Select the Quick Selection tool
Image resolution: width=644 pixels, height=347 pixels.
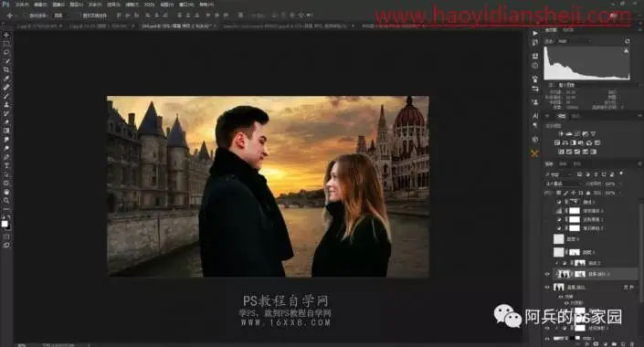click(x=6, y=61)
